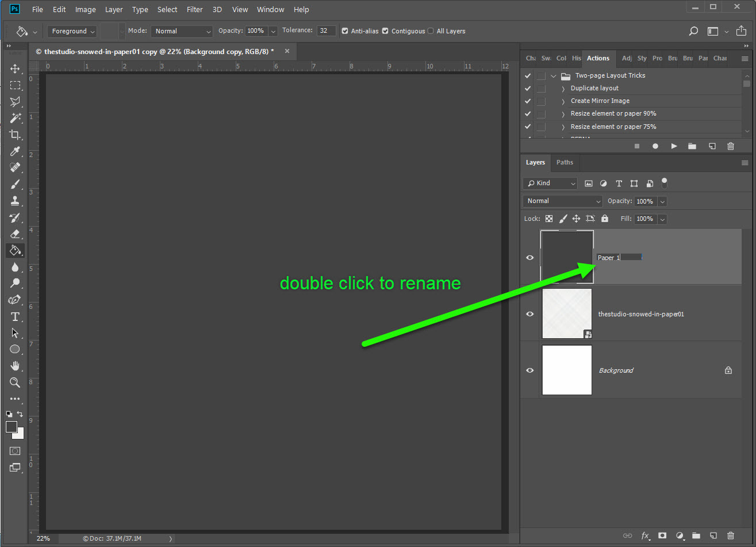Select the Pen tool
This screenshot has height=547, width=756.
(x=15, y=300)
